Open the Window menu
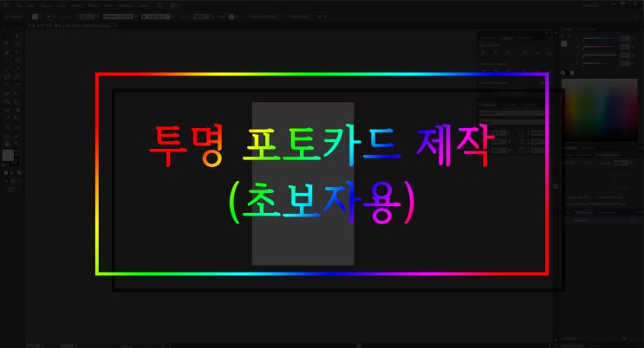The image size is (644, 348). coord(126,6)
